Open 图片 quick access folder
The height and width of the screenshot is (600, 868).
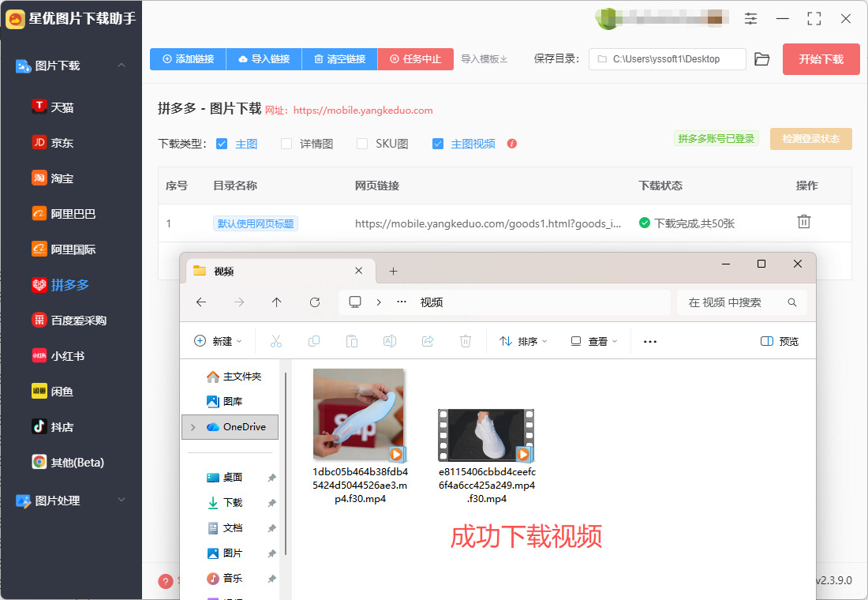point(225,553)
